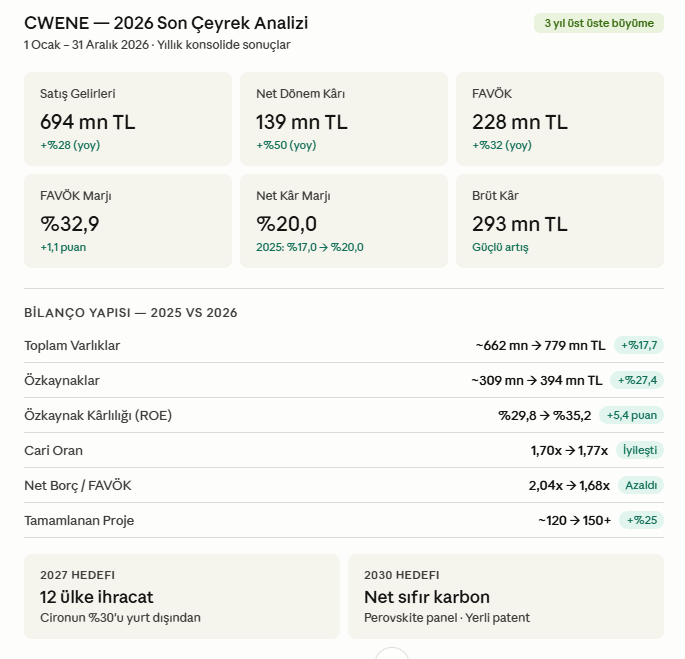Select the title 'CWENE — 2026 Son Çeyrek Analizi'
Image resolution: width=685 pixels, height=659 pixels.
166,23
